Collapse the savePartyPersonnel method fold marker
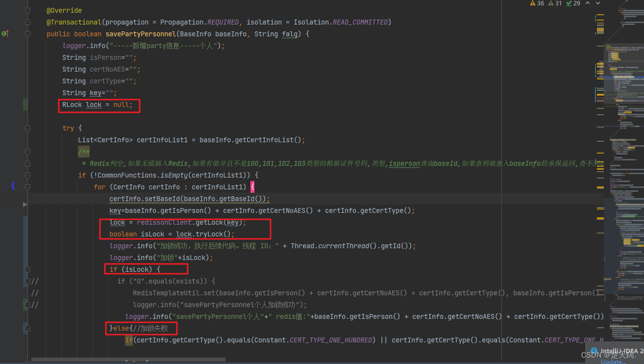This screenshot has height=364, width=644. (x=27, y=34)
